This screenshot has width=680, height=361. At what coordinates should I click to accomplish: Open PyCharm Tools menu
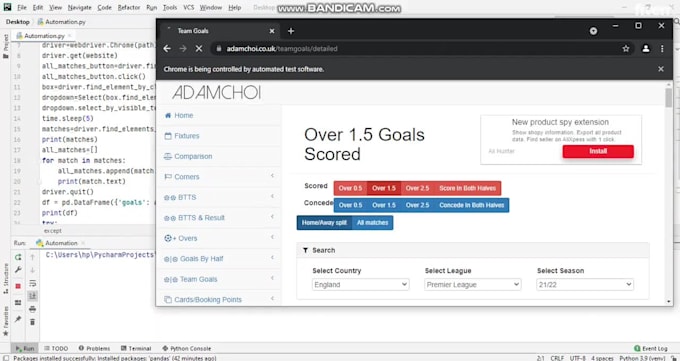(x=170, y=7)
